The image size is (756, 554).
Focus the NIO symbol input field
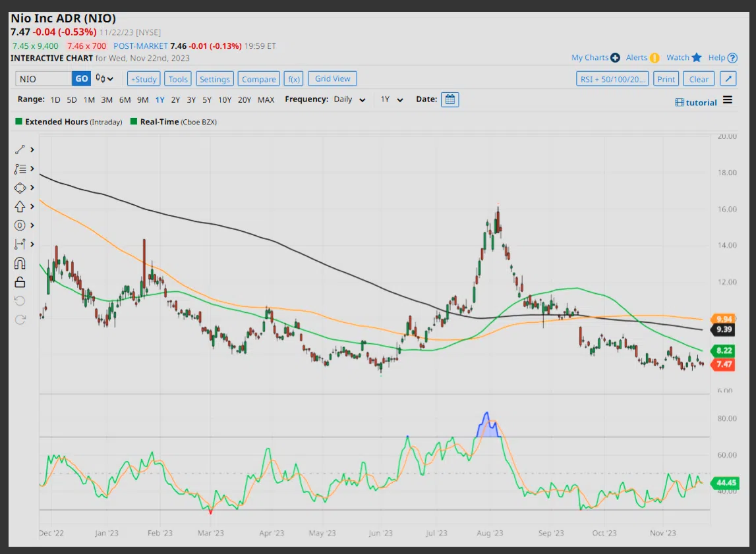pos(44,78)
